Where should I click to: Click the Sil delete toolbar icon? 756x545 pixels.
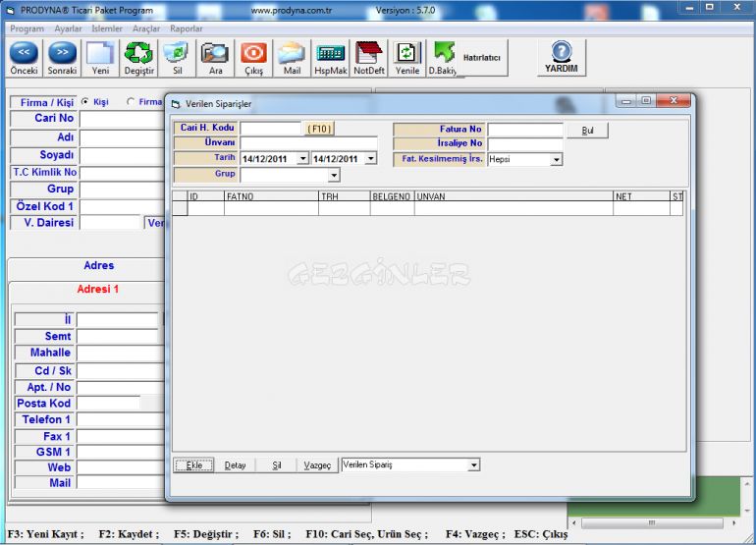coord(177,58)
